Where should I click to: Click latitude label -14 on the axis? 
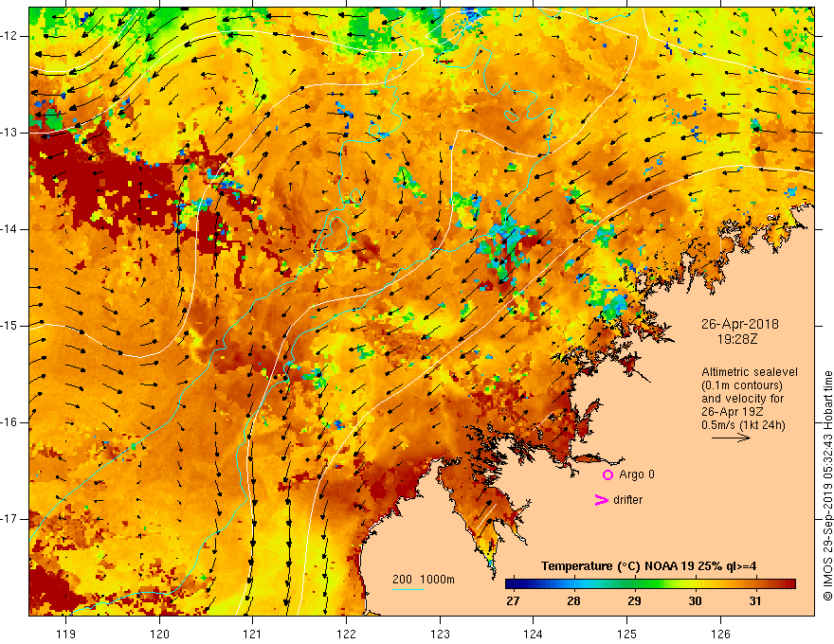pyautogui.click(x=10, y=229)
